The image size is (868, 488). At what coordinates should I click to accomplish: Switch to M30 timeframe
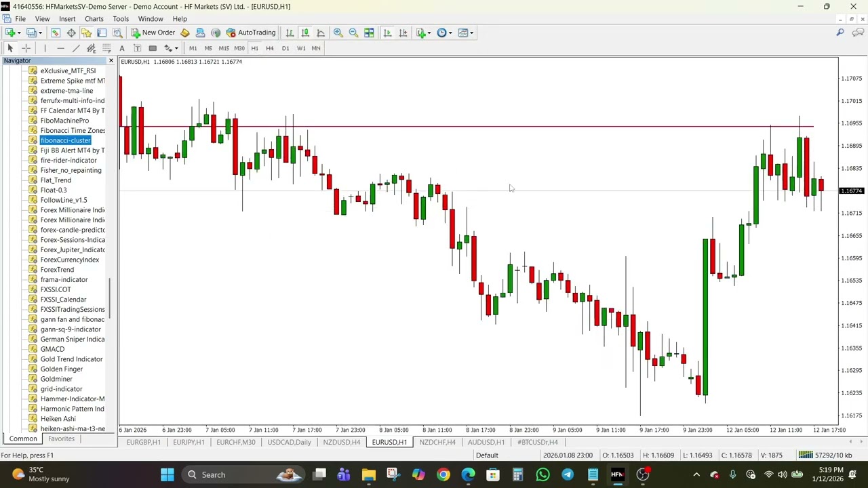point(239,48)
